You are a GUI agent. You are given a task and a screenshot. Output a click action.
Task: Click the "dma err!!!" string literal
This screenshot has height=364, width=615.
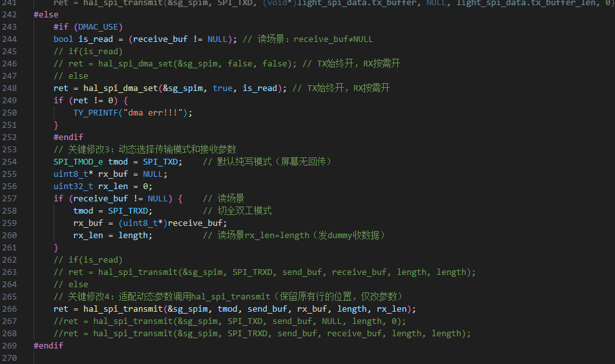[161, 113]
